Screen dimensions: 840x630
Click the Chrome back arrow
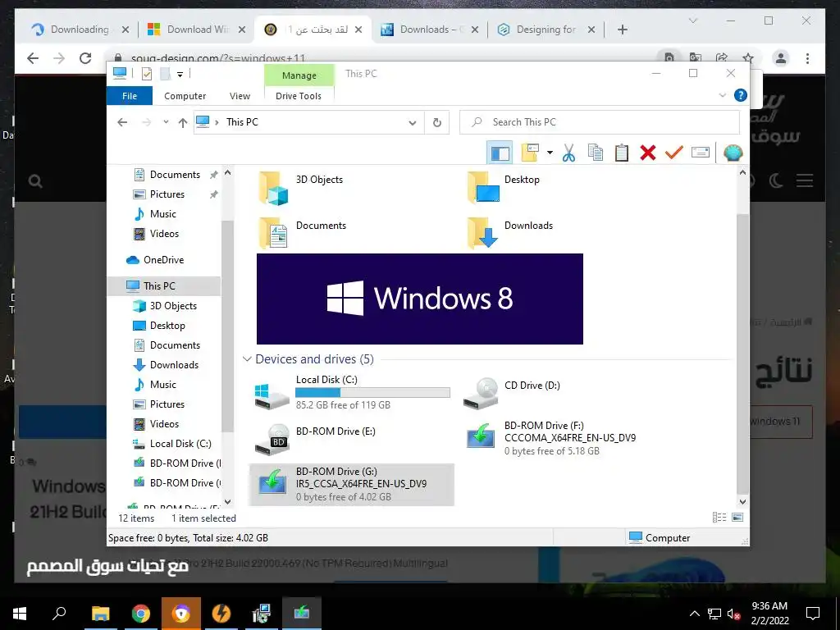coord(33,58)
